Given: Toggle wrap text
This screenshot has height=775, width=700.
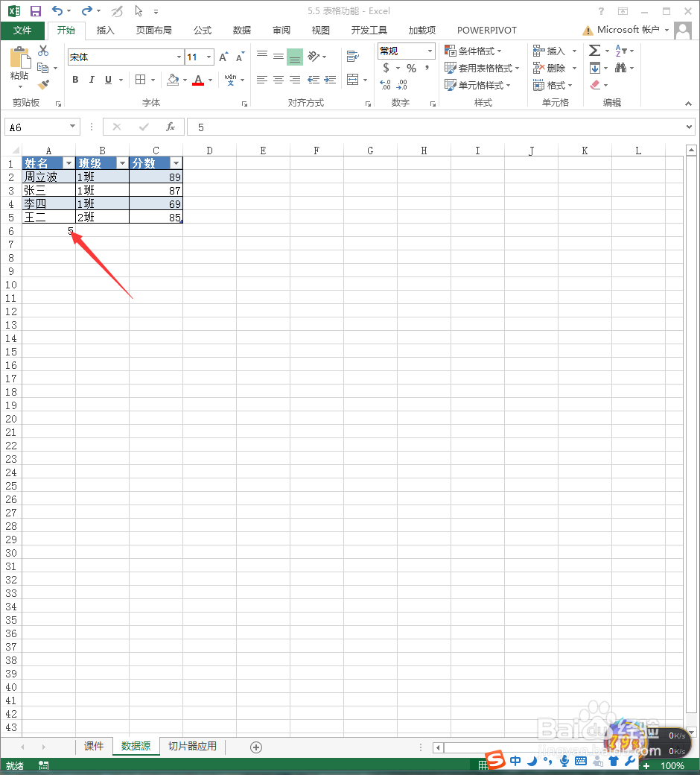Looking at the screenshot, I should 353,57.
